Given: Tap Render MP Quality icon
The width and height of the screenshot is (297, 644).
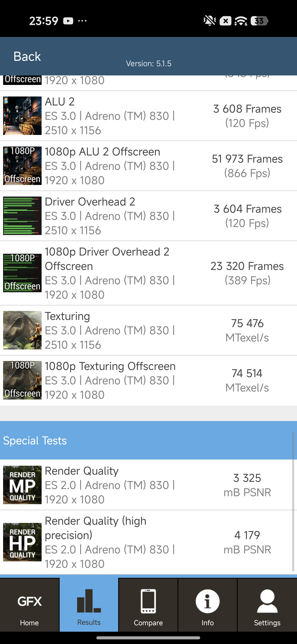Looking at the screenshot, I should pos(22,485).
